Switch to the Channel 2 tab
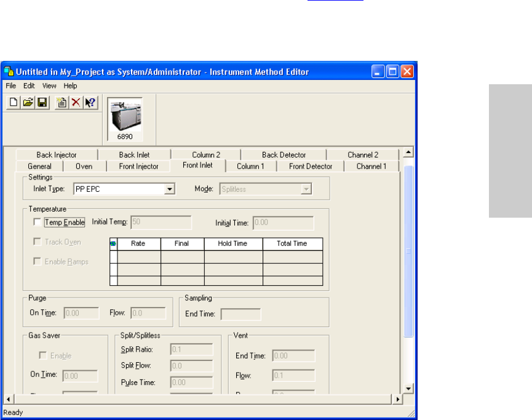This screenshot has height=420, width=532. click(363, 155)
